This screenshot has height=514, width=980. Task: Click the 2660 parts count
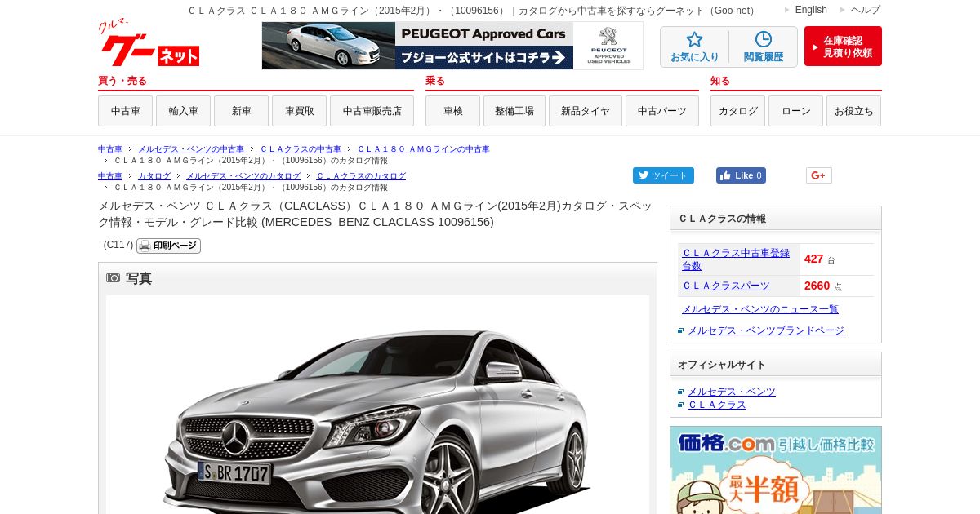coord(817,286)
